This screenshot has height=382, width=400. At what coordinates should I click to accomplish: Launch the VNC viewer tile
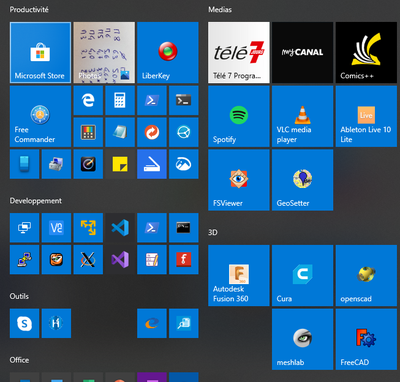[56, 228]
